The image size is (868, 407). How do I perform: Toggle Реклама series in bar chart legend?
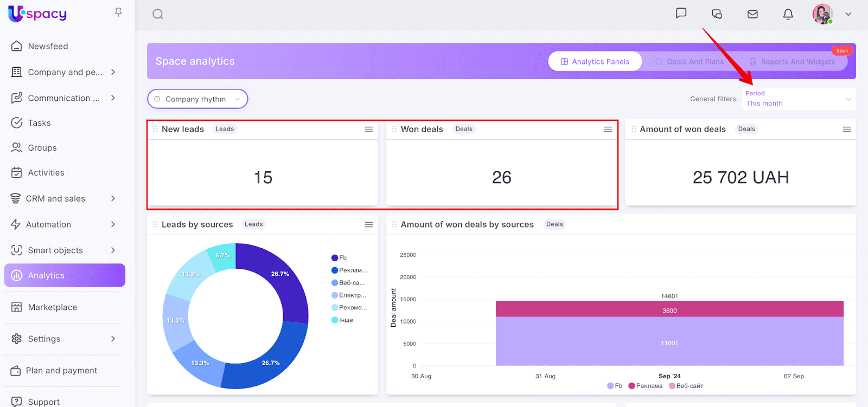pos(646,386)
